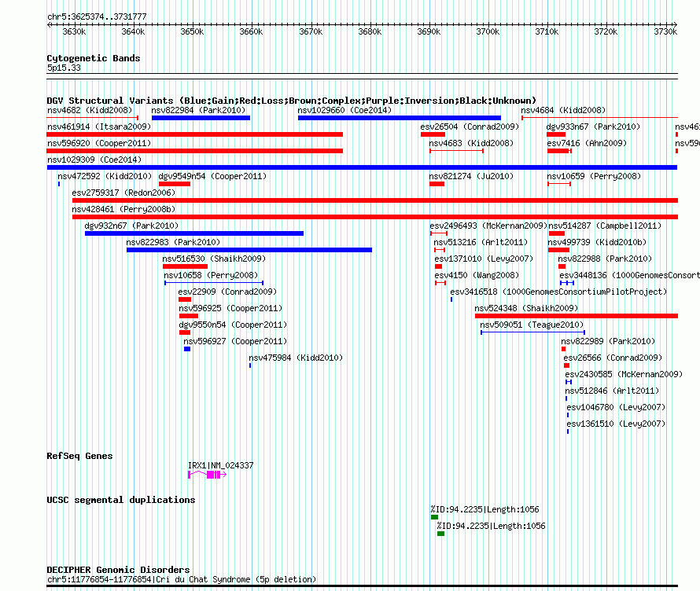The image size is (700, 591).
Task: Open the Cri du Chat Syndrome entry
Action: coord(182,579)
